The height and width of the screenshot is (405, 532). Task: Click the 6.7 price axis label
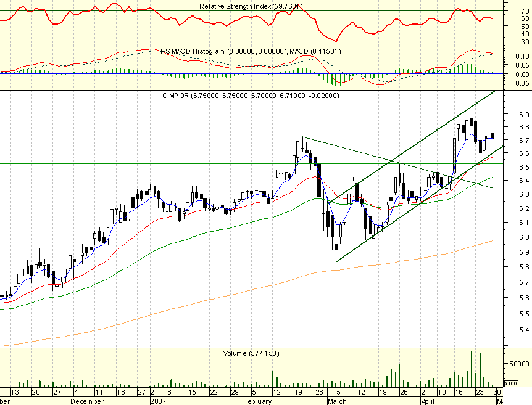click(524, 141)
